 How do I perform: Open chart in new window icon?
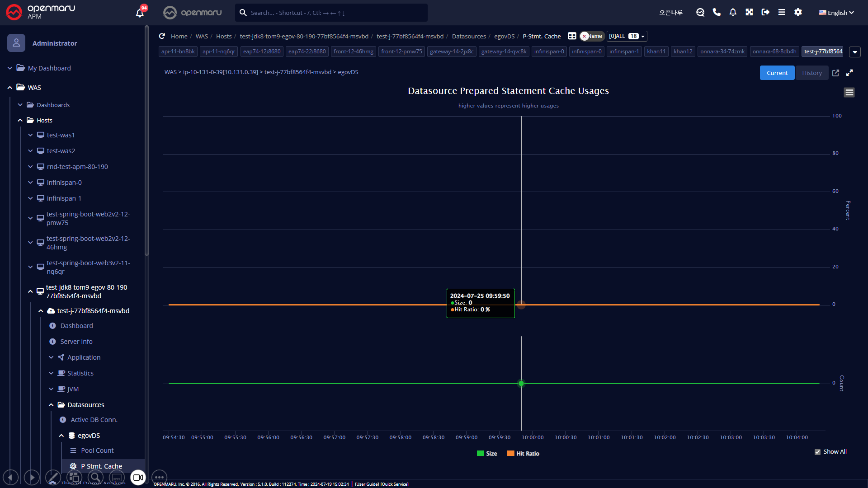[835, 73]
